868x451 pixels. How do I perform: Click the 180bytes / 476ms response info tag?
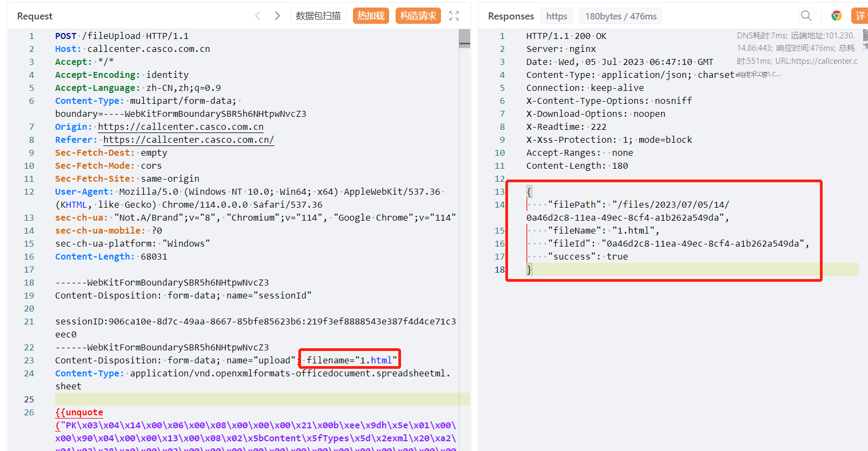click(620, 16)
